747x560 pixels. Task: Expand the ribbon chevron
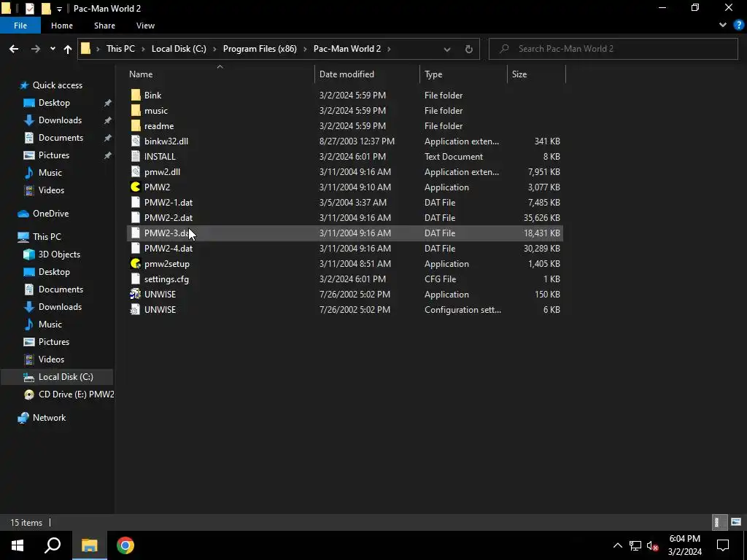(723, 26)
